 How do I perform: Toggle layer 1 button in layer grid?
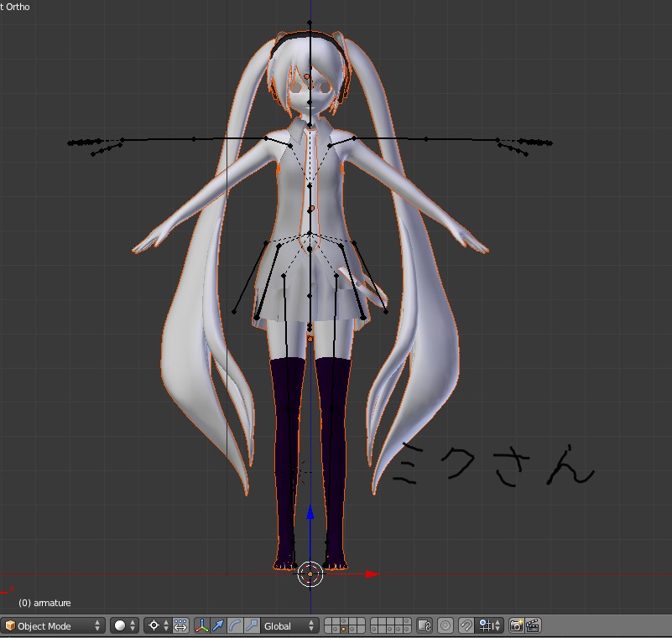(x=328, y=621)
